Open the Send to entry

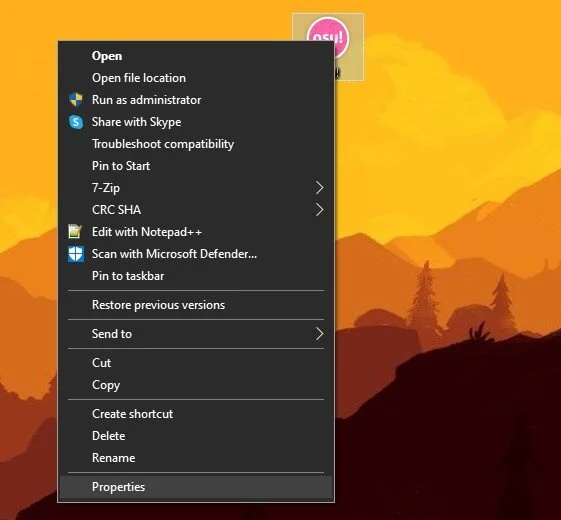196,334
